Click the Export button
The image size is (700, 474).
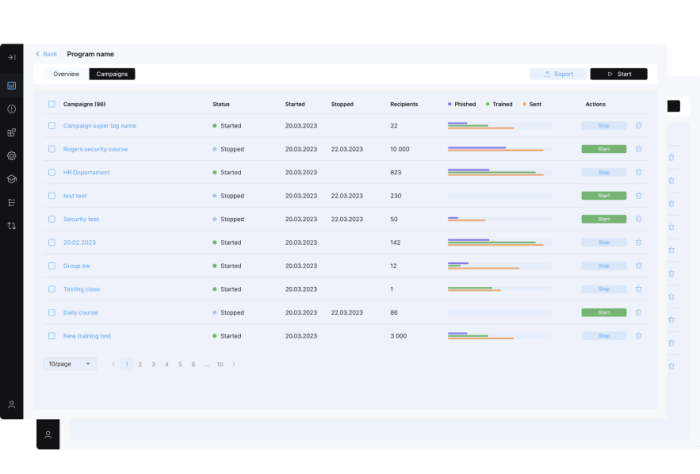pyautogui.click(x=558, y=74)
